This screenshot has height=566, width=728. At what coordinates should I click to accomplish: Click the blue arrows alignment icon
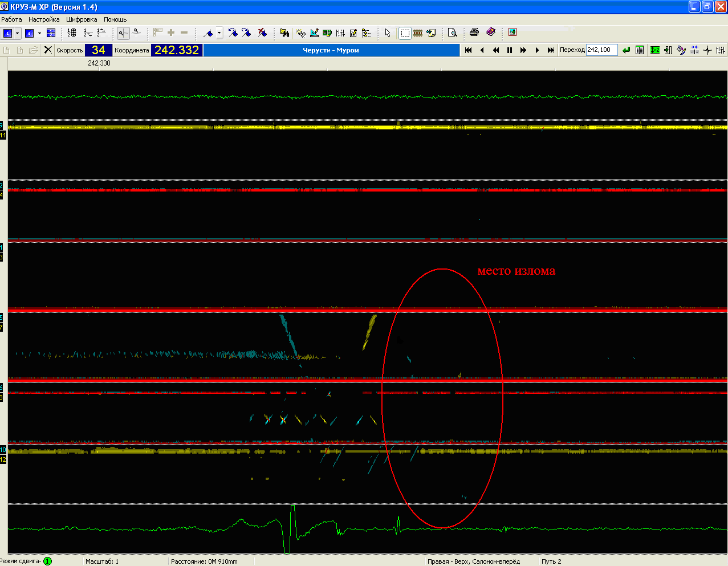694,50
